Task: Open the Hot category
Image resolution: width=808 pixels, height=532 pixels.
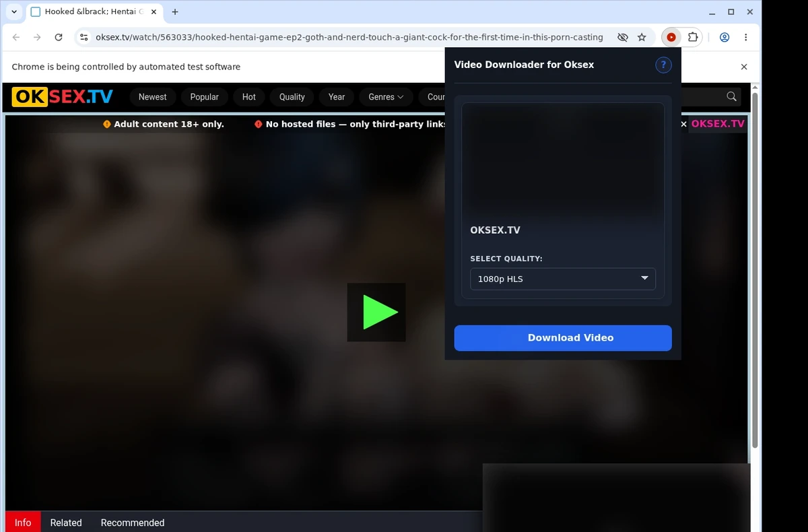Action: [249, 97]
